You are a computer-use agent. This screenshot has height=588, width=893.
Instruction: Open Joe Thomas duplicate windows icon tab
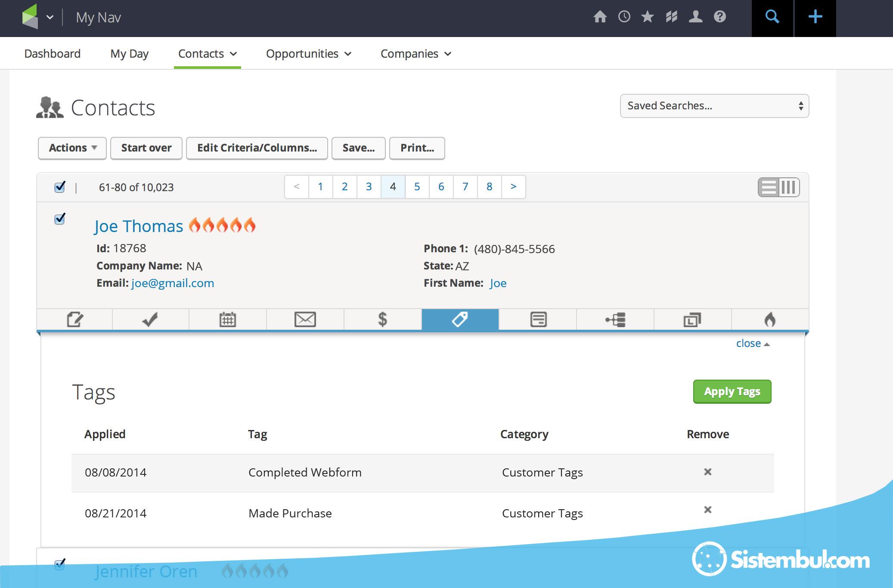pyautogui.click(x=692, y=319)
